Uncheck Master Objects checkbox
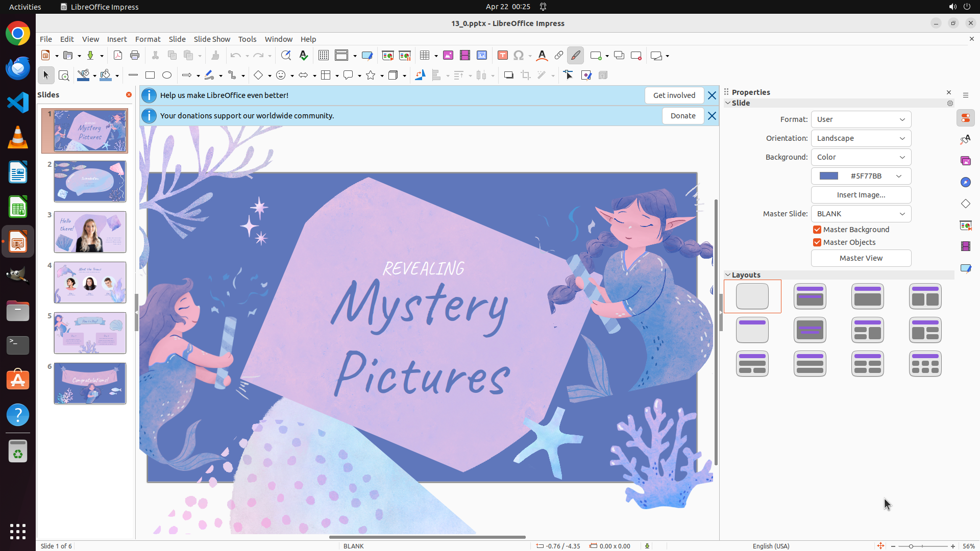The image size is (980, 551). coord(817,242)
